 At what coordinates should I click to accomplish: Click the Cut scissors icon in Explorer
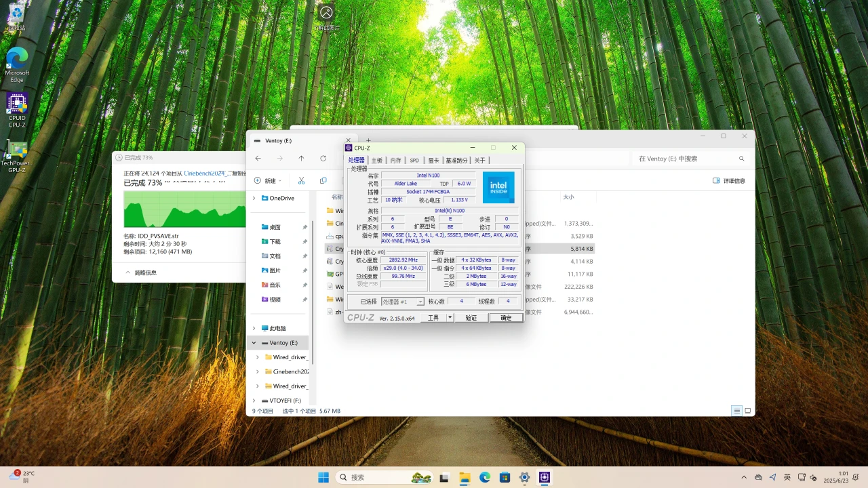pos(301,181)
